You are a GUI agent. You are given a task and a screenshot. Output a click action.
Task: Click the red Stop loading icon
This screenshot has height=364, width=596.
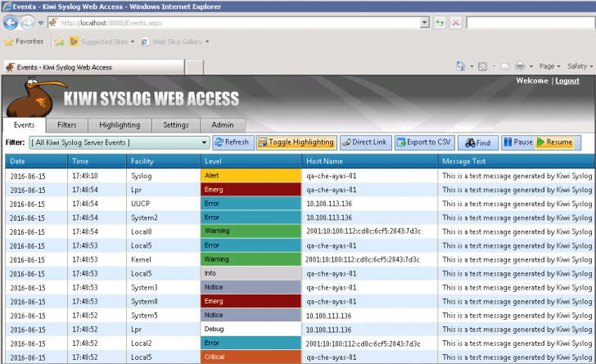click(x=455, y=23)
